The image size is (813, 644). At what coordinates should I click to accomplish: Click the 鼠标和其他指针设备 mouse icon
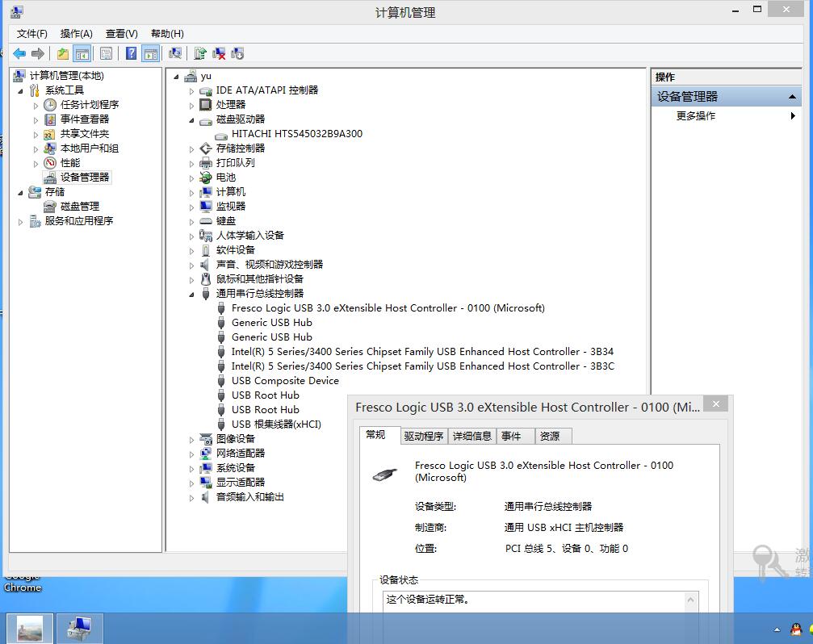click(206, 279)
